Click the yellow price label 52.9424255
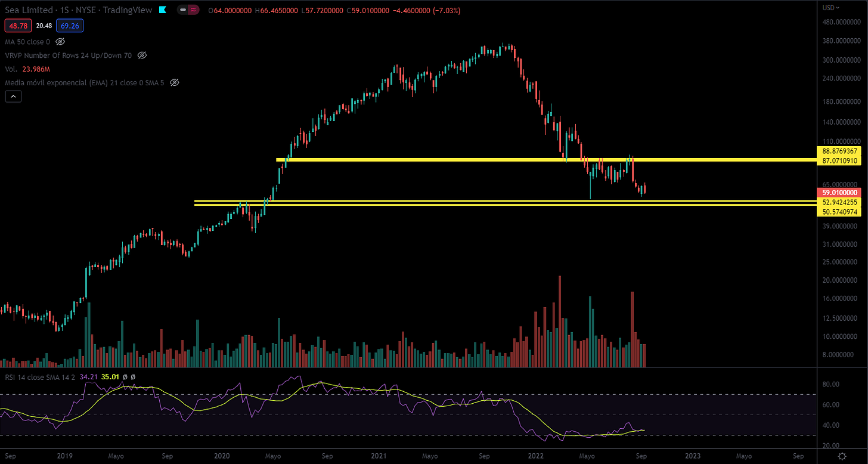 click(839, 202)
